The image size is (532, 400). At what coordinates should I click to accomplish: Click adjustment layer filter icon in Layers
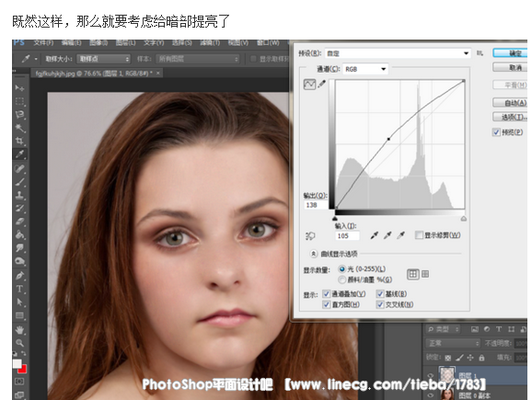pos(487,329)
